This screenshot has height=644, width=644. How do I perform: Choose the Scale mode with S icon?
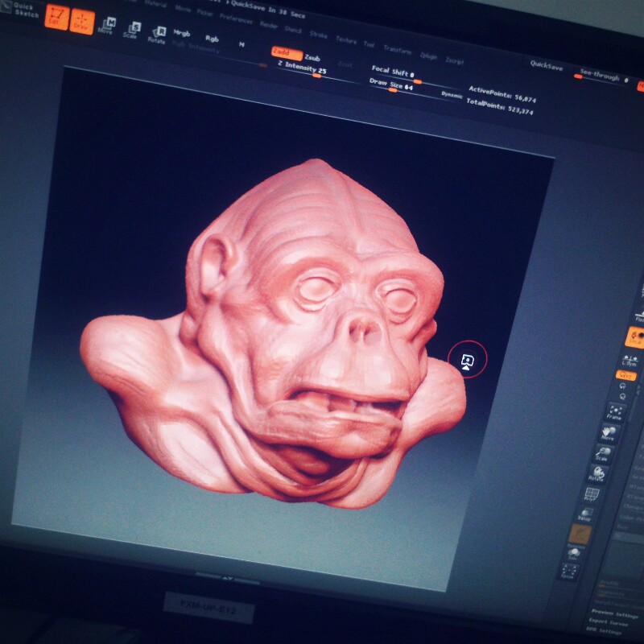[132, 31]
